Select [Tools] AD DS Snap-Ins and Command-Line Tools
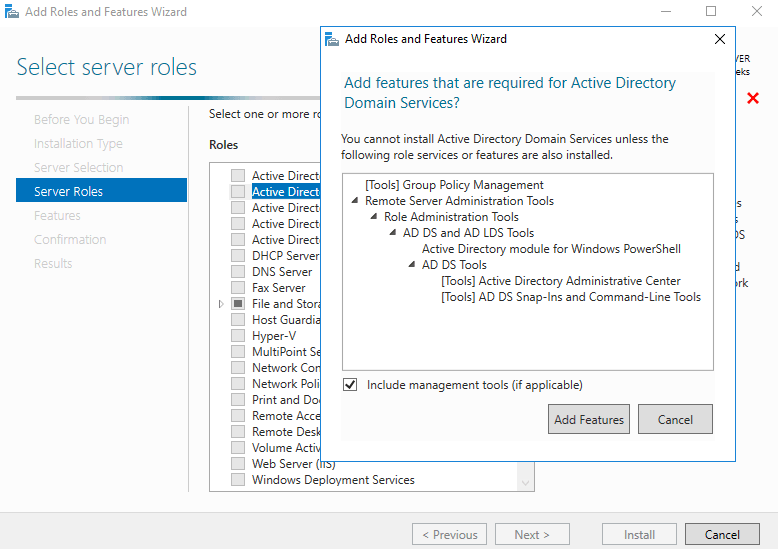The width and height of the screenshot is (778, 549). pyautogui.click(x=571, y=296)
